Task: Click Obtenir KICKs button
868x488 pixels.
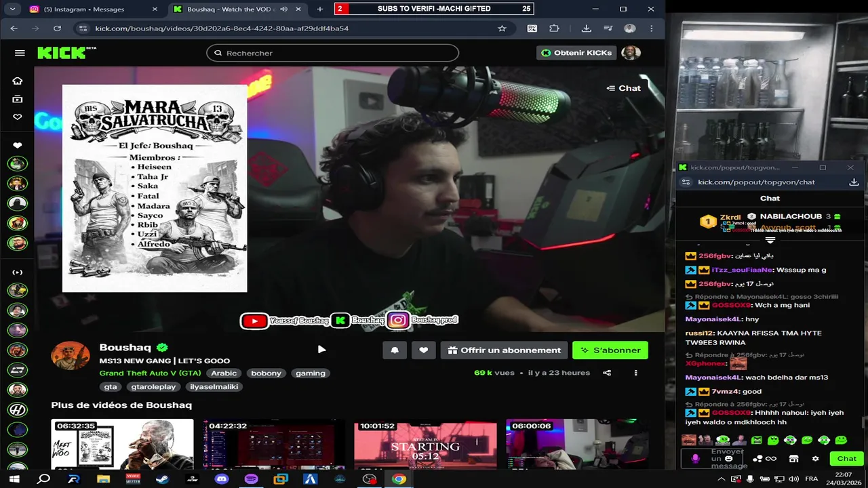Action: coord(576,53)
